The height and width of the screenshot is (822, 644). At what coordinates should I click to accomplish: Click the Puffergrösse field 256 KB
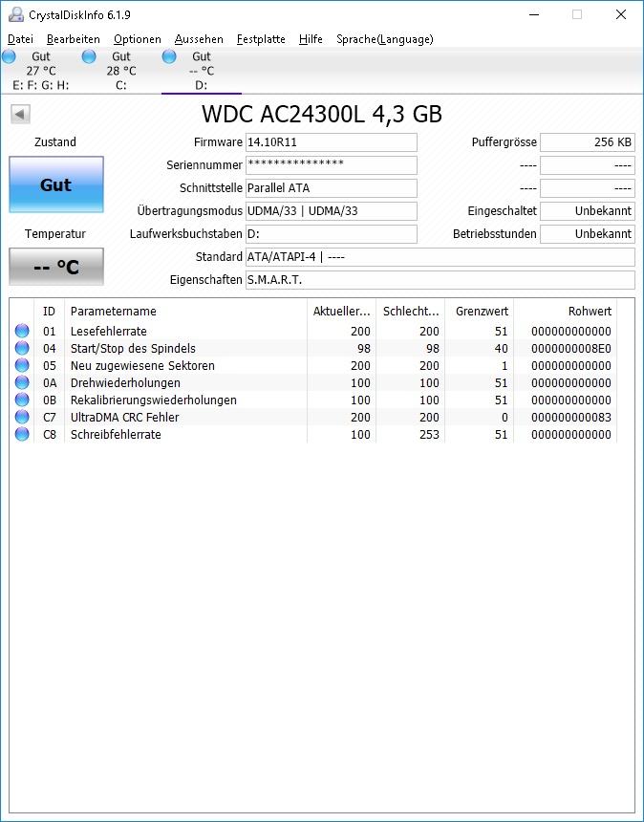[x=588, y=142]
